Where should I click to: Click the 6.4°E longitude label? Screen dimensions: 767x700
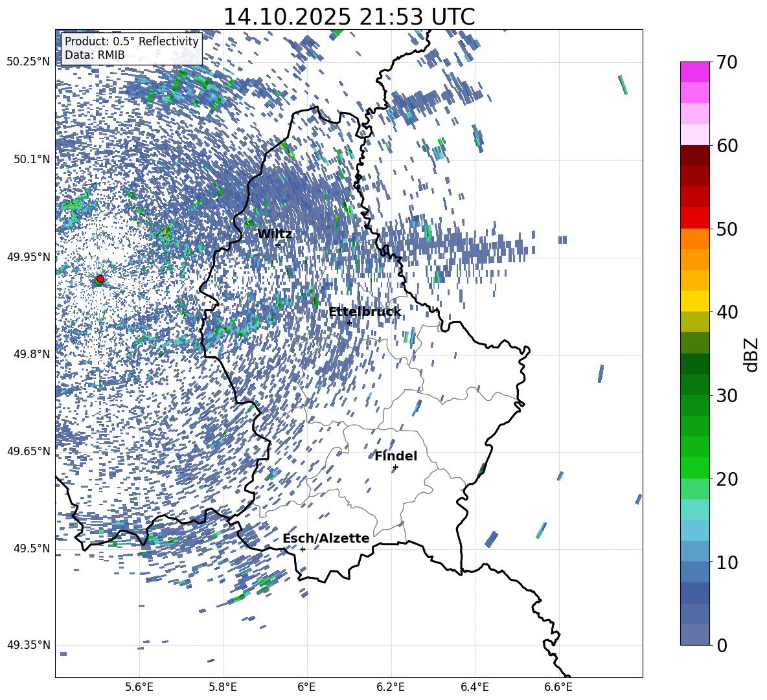[x=475, y=687]
